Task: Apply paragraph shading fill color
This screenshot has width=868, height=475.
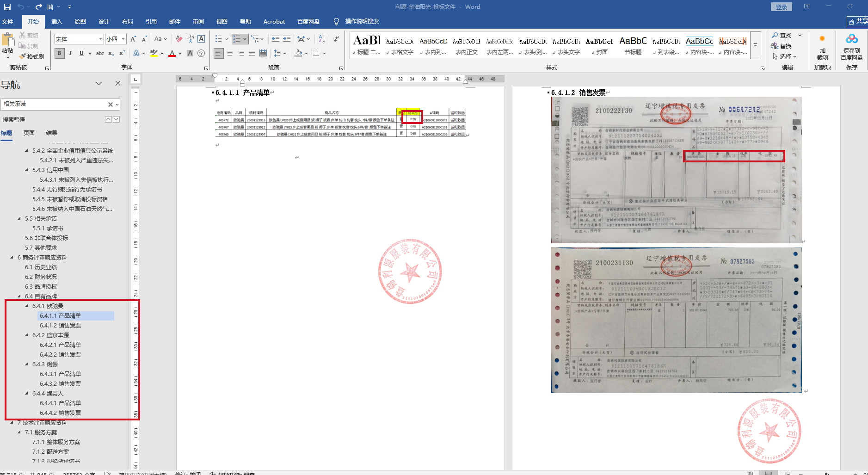Action: tap(298, 53)
